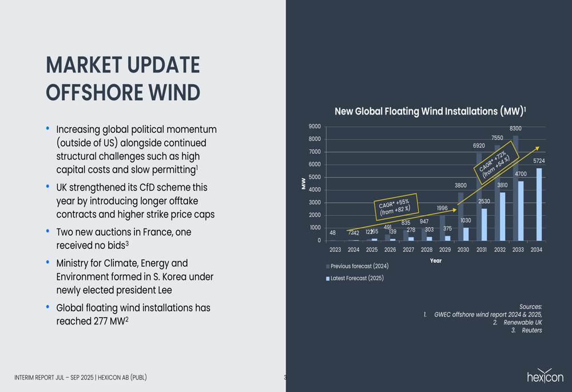Viewport: 572px width, 392px height.
Task: Click the 5724 latest forecast bar for 2034
Action: coord(539,204)
